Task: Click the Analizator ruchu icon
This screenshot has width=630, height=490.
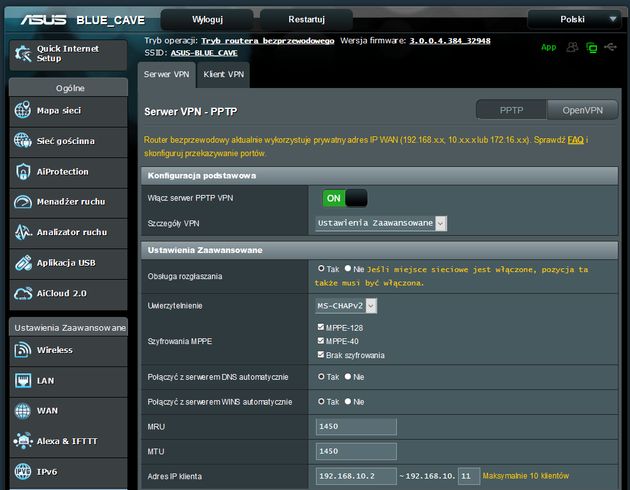Action: [x=23, y=232]
